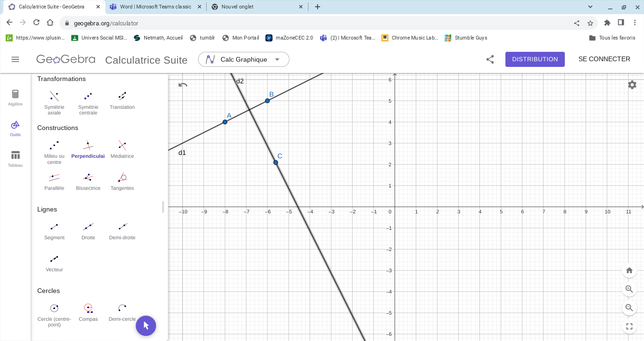Image resolution: width=644 pixels, height=341 pixels.
Task: Select the Droite line tool
Action: [88, 231]
